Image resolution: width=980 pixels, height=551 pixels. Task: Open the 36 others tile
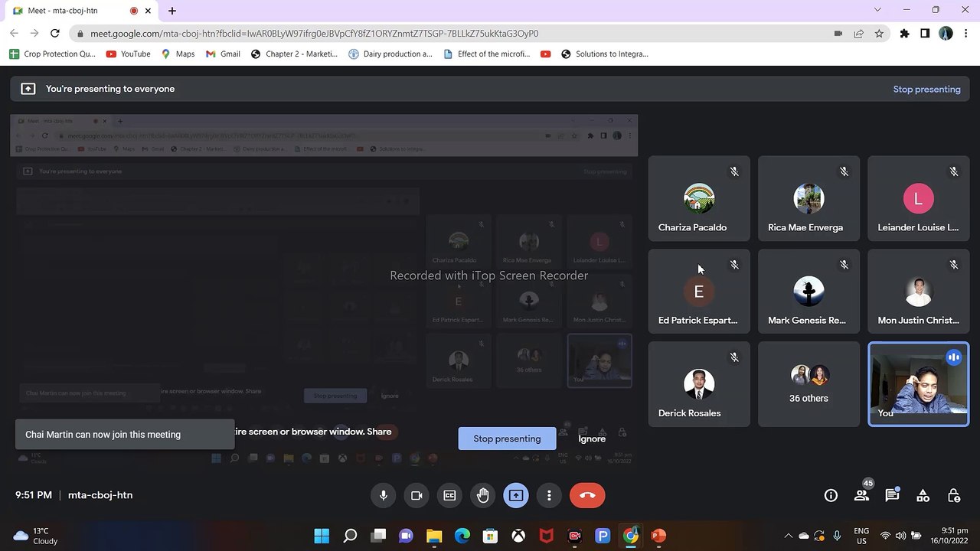pos(808,384)
